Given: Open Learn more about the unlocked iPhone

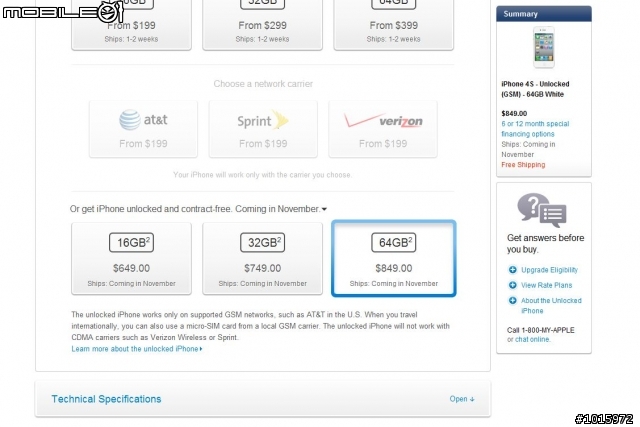Looking at the screenshot, I should (137, 349).
